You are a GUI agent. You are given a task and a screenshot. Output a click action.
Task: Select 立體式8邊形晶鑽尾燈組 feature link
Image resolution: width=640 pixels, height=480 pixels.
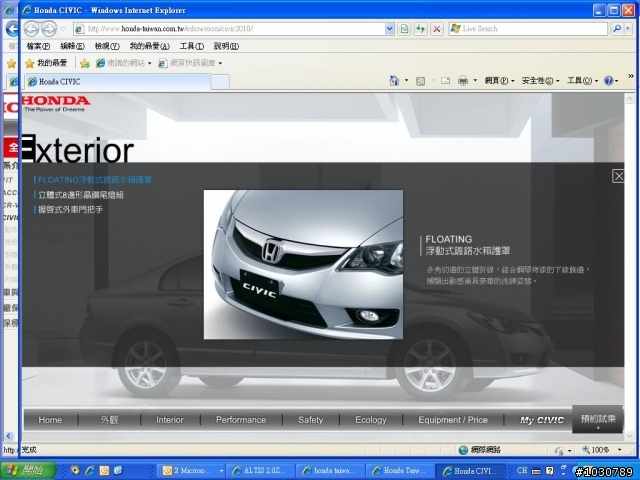pos(79,195)
